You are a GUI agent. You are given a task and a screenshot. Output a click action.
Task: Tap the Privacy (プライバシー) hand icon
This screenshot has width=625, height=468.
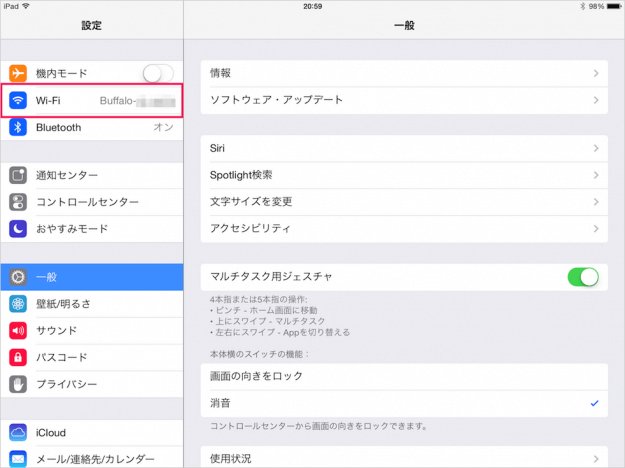[x=19, y=384]
